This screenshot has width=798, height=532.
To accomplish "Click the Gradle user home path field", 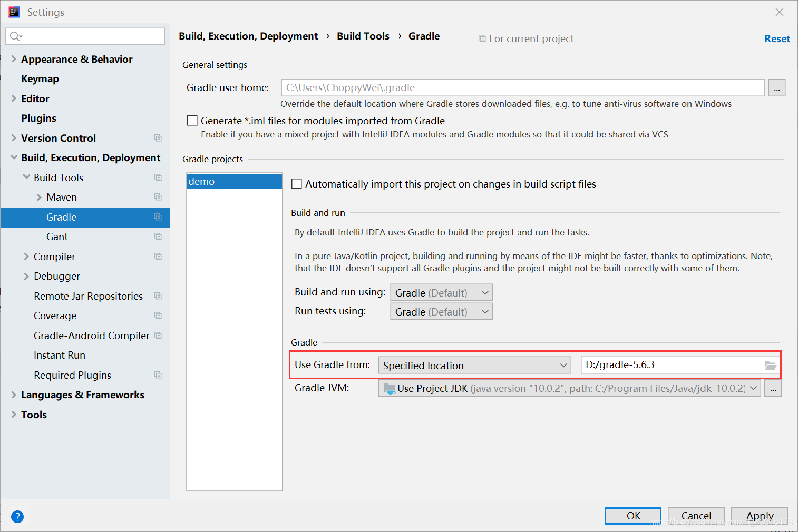I will pos(523,88).
